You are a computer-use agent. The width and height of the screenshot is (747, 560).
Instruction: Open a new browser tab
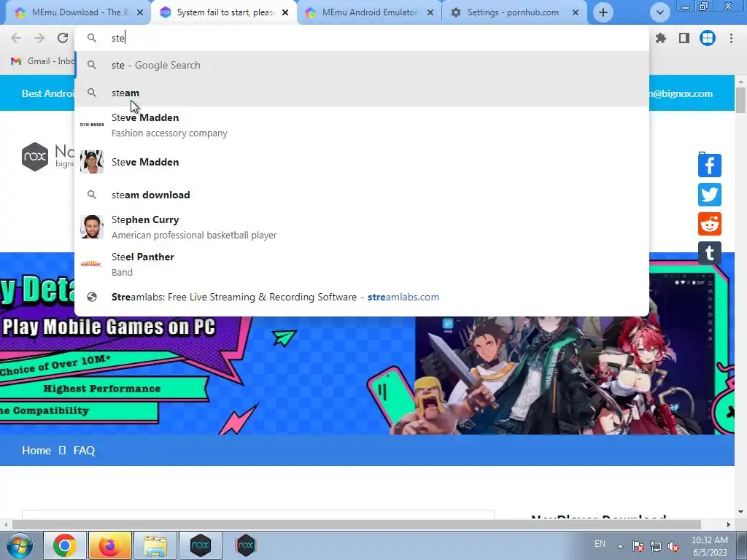pos(603,13)
